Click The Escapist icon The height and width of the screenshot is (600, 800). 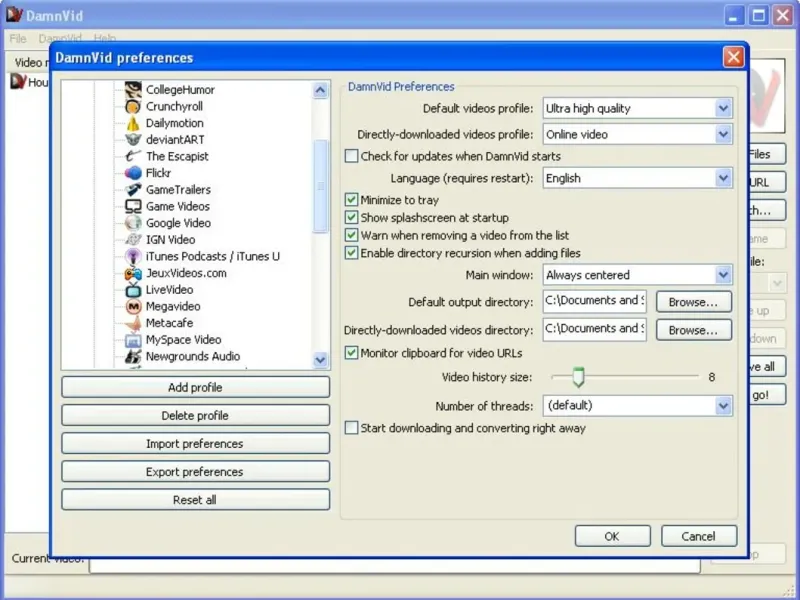coord(133,156)
